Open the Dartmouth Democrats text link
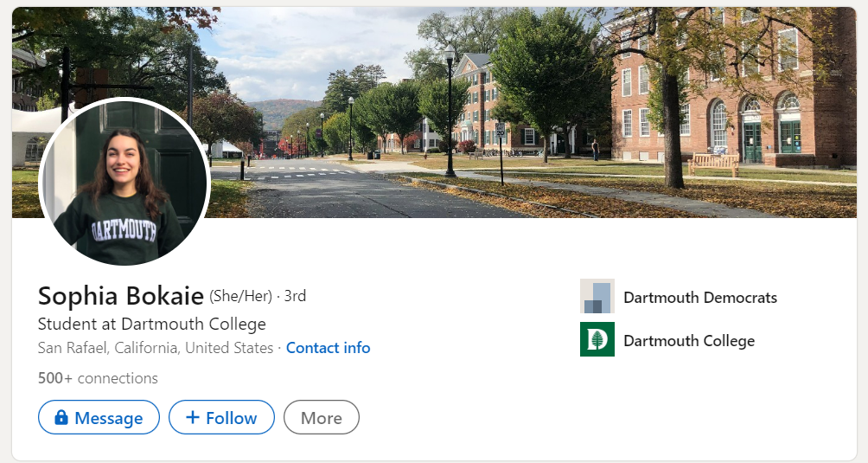868x463 pixels. click(x=699, y=298)
